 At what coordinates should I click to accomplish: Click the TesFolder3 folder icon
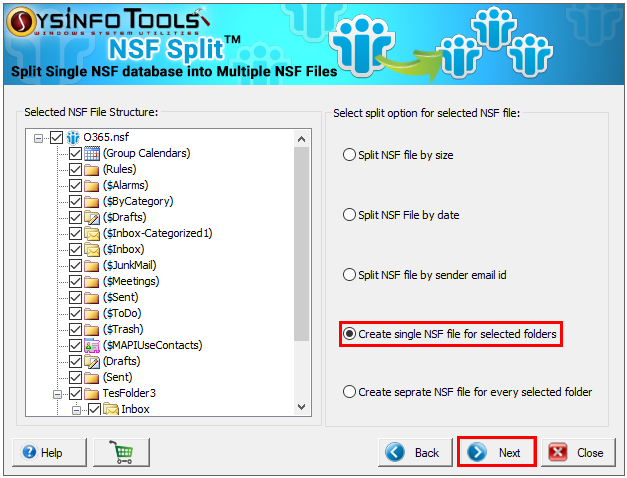pyautogui.click(x=92, y=394)
